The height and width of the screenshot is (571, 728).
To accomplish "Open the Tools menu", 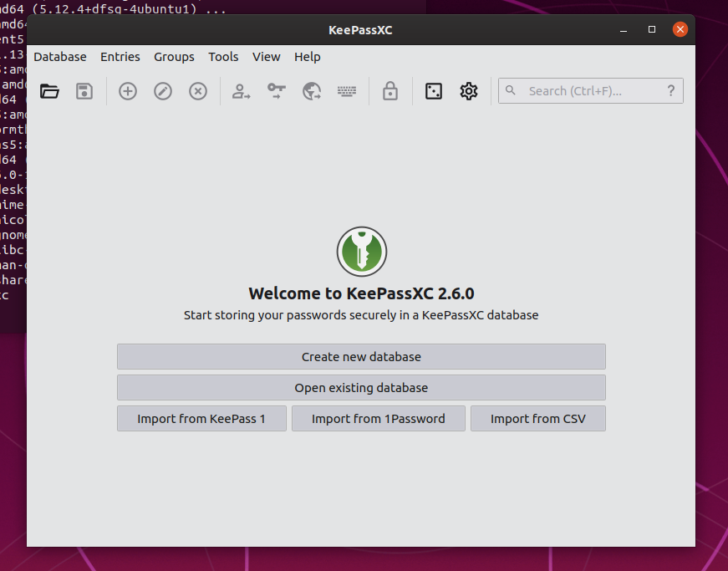I will 223,57.
